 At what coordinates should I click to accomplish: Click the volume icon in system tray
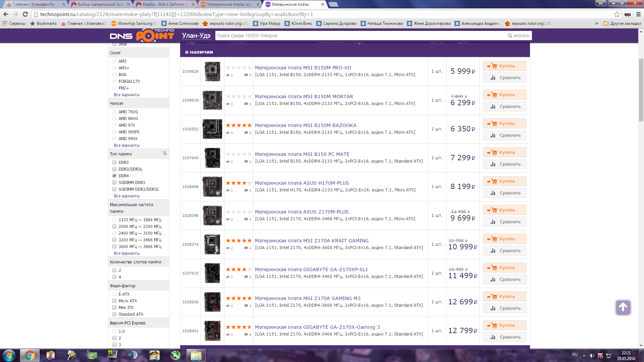point(592,356)
